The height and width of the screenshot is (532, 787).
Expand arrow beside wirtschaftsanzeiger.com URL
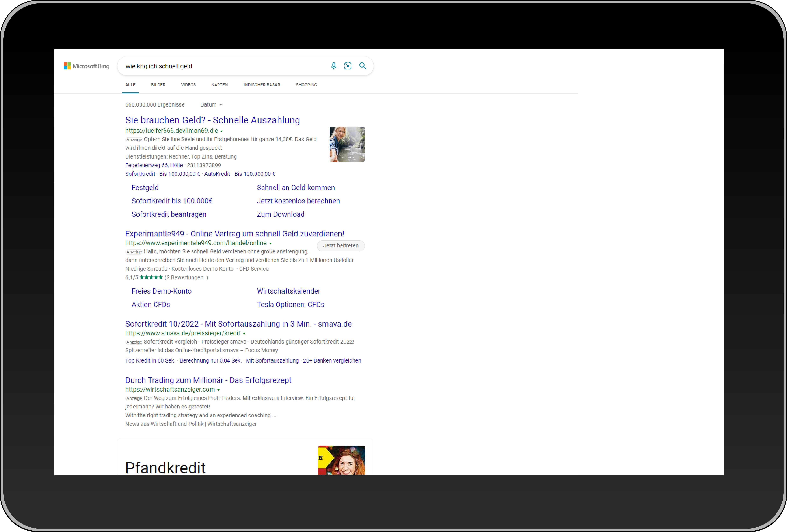(x=218, y=390)
